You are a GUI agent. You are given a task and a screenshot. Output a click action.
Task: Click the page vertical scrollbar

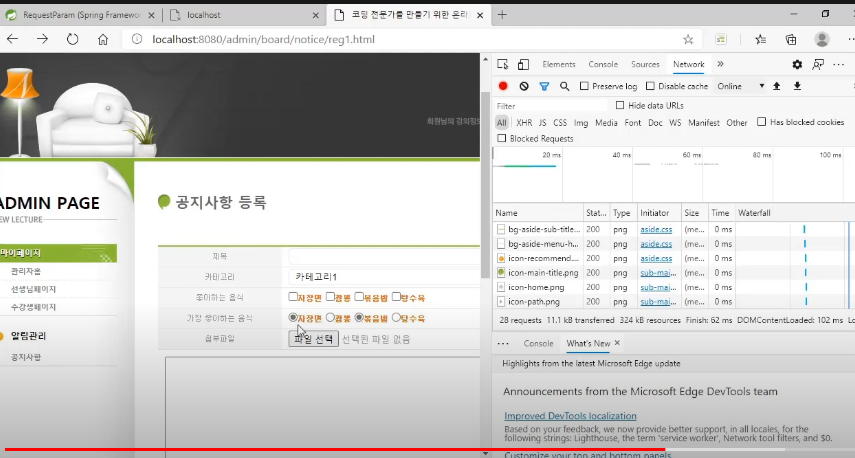point(485,185)
